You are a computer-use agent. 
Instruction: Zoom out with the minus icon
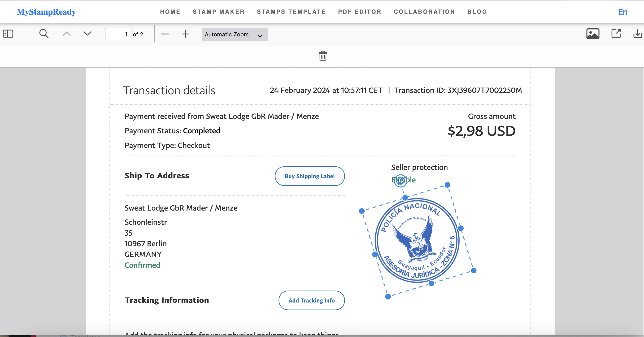(165, 34)
